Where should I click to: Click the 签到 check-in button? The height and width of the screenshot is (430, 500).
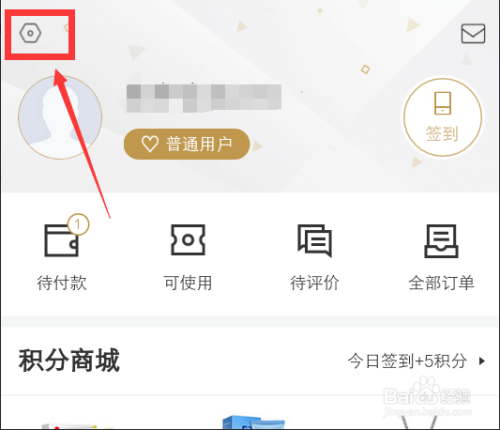pos(443,117)
